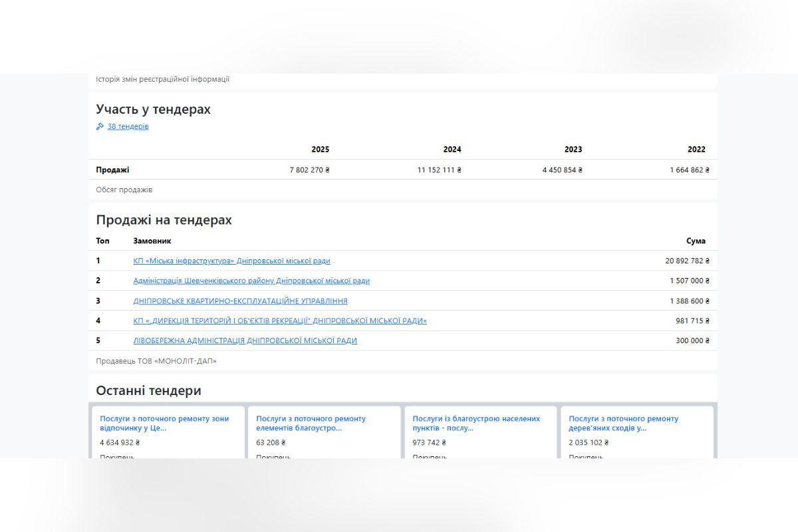Click the 2024 column header
The height and width of the screenshot is (532, 798).
452,149
